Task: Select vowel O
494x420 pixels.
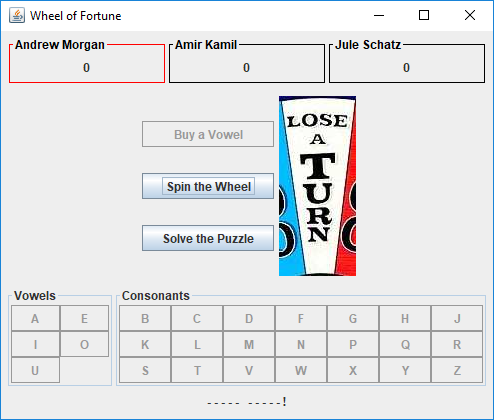Action: coord(84,344)
